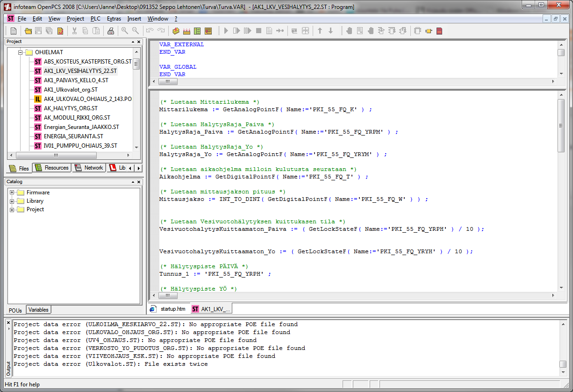This screenshot has height=392, width=573.
Task: Click the Go Online toolbar icon
Action: click(186, 31)
